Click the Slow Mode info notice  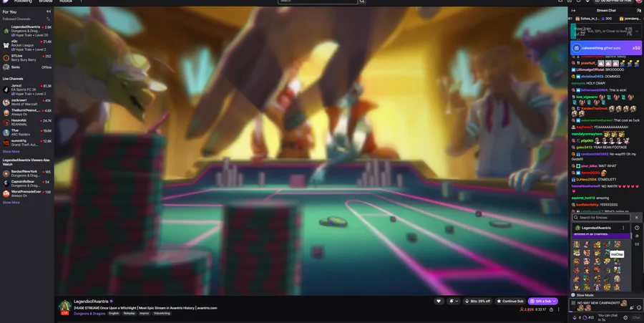pos(582,295)
